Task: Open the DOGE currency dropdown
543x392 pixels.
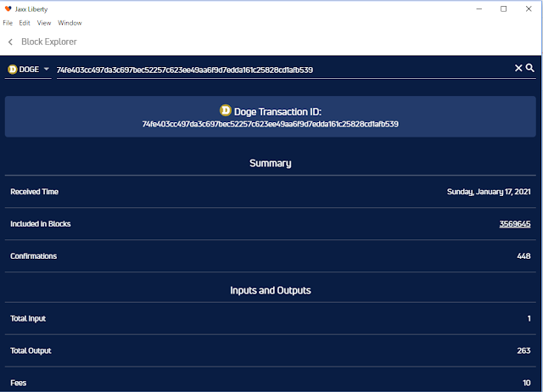Action: click(x=28, y=70)
